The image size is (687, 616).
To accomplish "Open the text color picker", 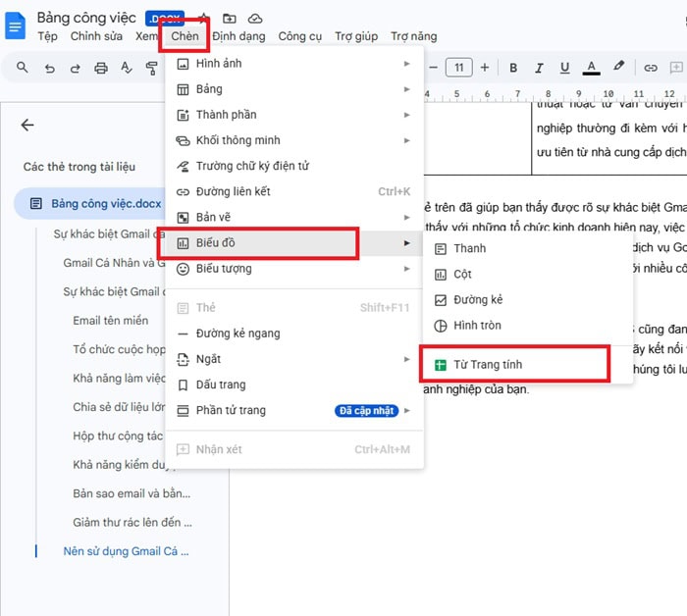I will tap(591, 68).
